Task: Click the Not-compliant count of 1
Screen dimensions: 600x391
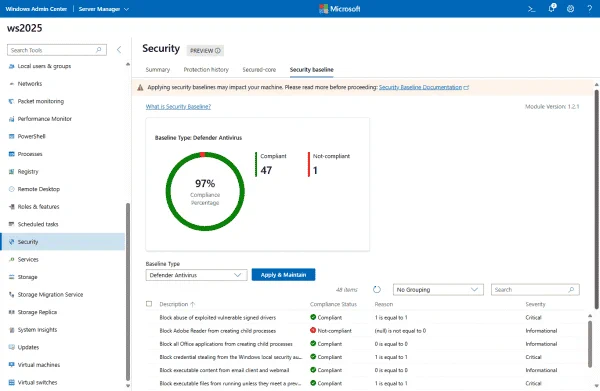Action: click(315, 170)
